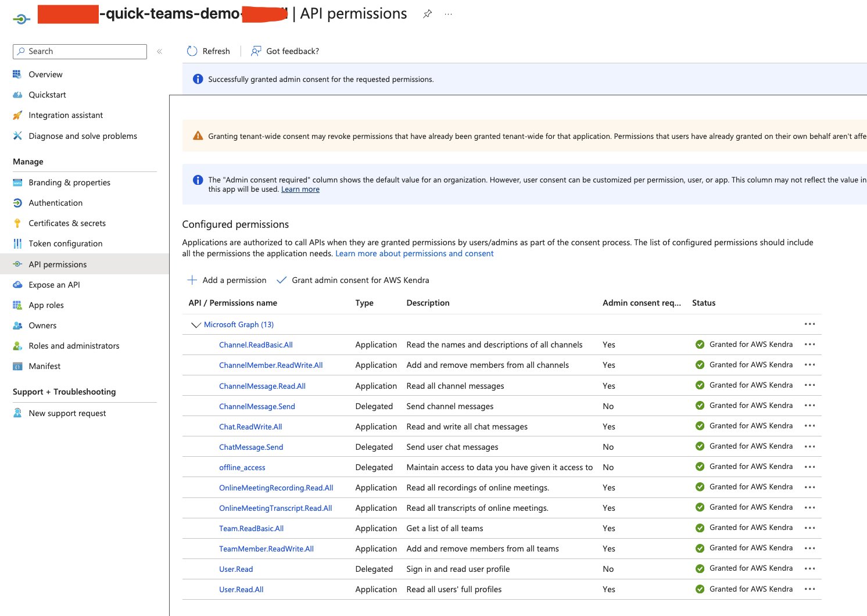Open the Microsoft Graph row options menu
Viewport: 867px width, 616px height.
pyautogui.click(x=810, y=324)
